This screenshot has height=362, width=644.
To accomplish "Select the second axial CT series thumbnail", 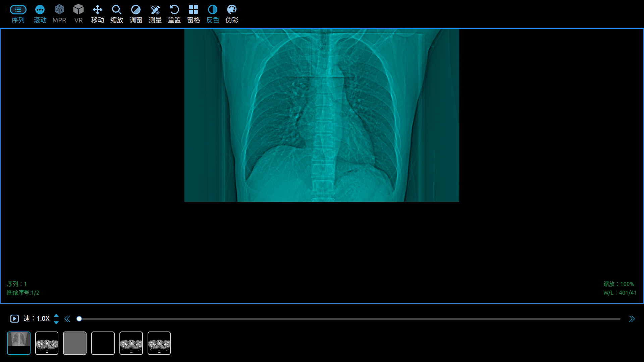I will (47, 343).
